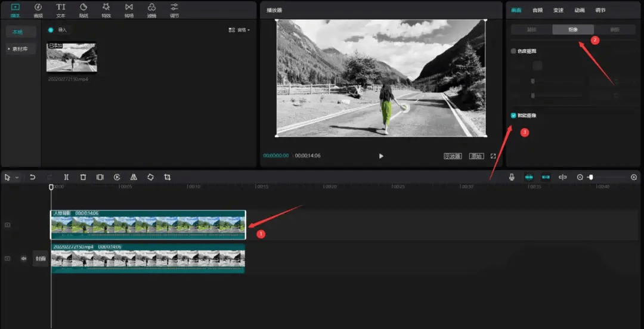Click the 封面 cover button
Viewport: 644px width, 329px height.
pos(41,259)
